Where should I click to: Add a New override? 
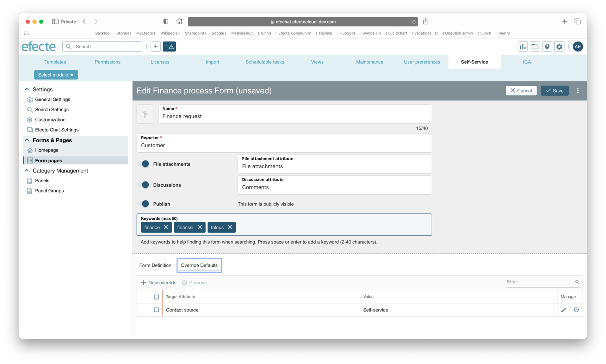159,283
